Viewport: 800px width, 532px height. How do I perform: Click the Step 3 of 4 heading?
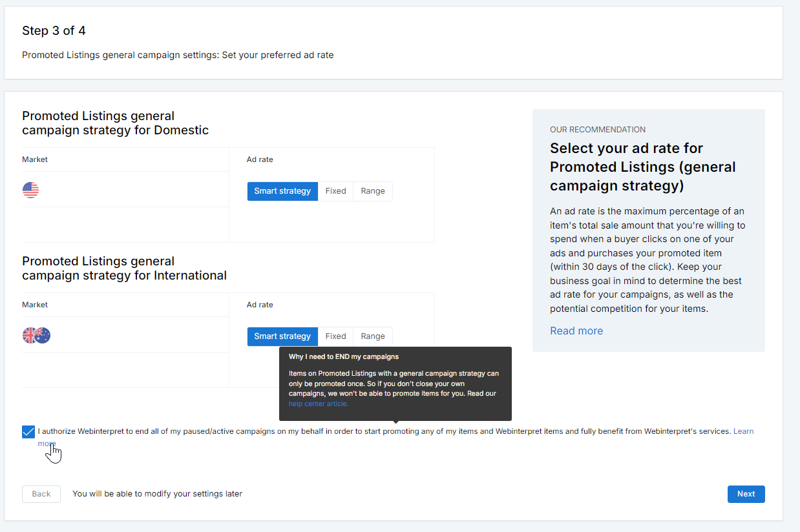[54, 30]
